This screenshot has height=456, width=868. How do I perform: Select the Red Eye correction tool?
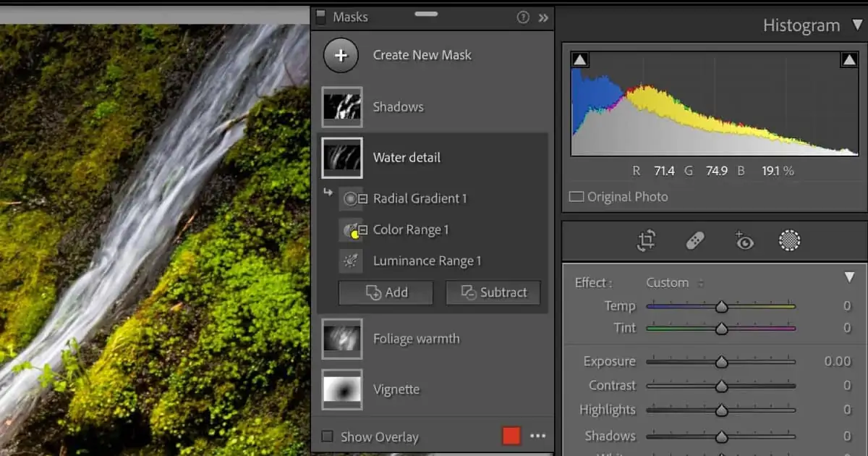click(743, 241)
